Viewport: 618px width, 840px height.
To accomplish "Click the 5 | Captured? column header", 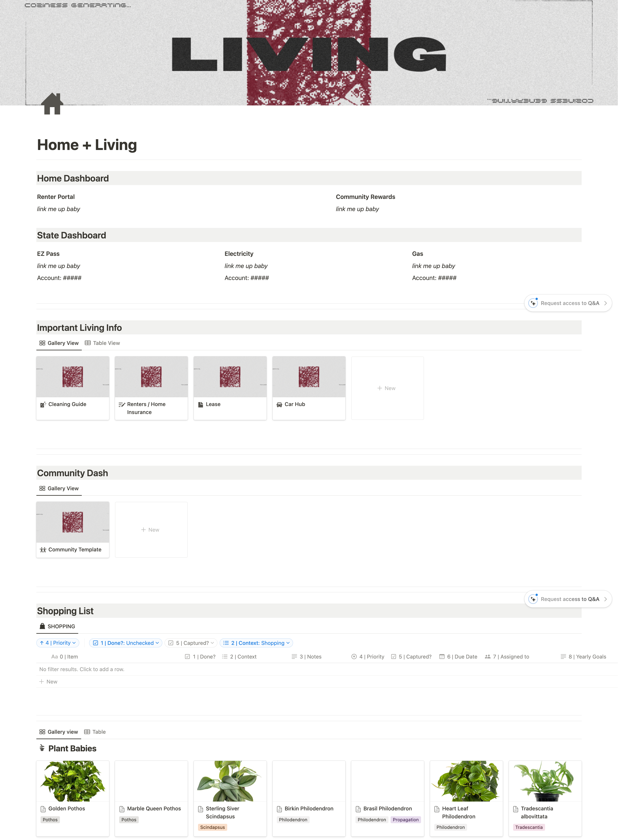I will 411,657.
